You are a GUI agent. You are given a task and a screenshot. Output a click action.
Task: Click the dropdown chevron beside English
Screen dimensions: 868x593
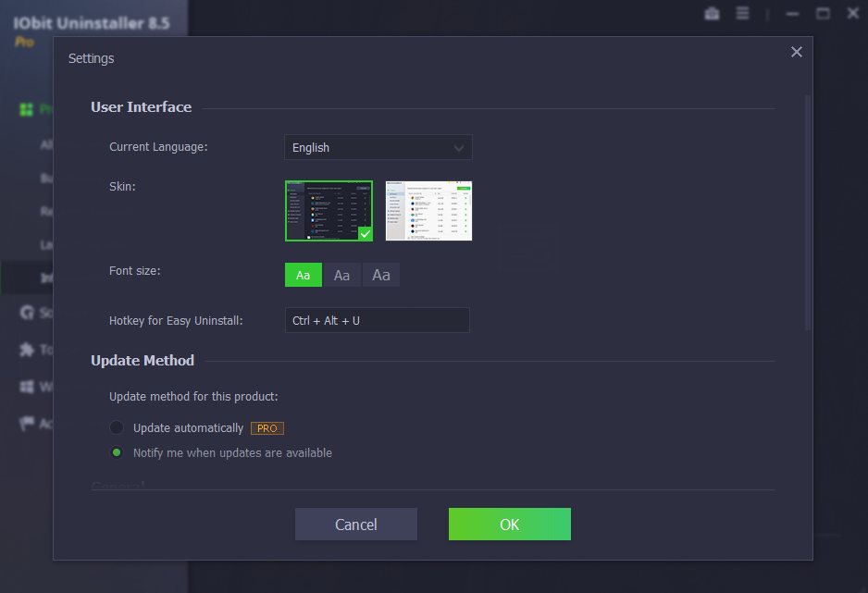(x=458, y=148)
